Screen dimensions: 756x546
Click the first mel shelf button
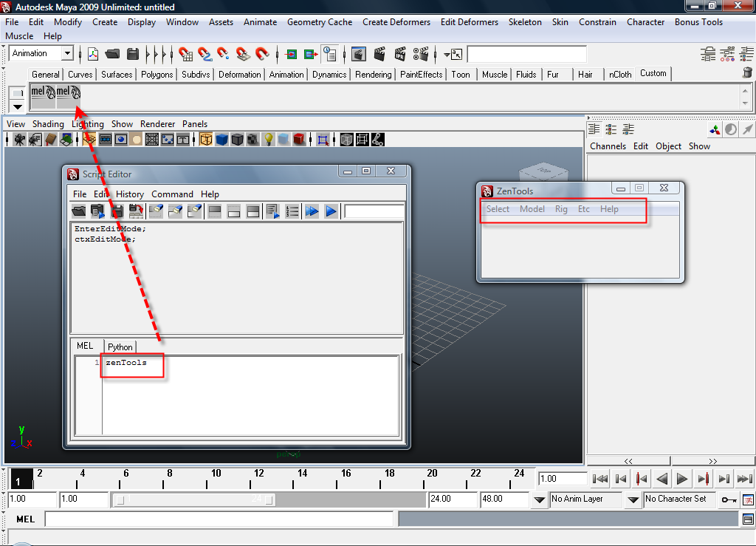(44, 96)
